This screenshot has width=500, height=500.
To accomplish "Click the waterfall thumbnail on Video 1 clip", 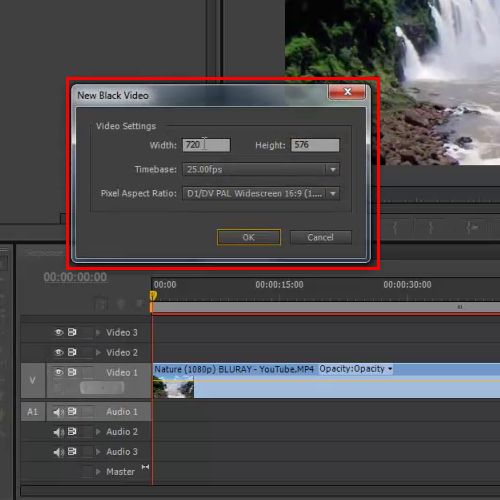I will pyautogui.click(x=173, y=387).
